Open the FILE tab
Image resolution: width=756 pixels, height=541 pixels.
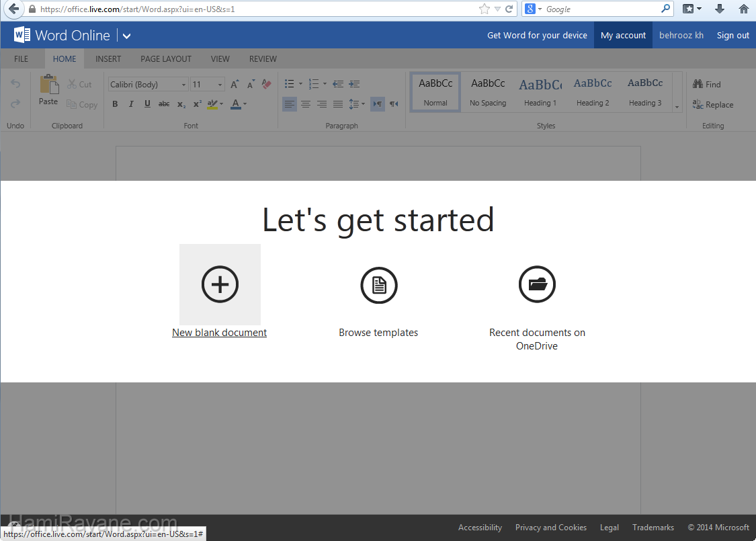click(x=22, y=59)
